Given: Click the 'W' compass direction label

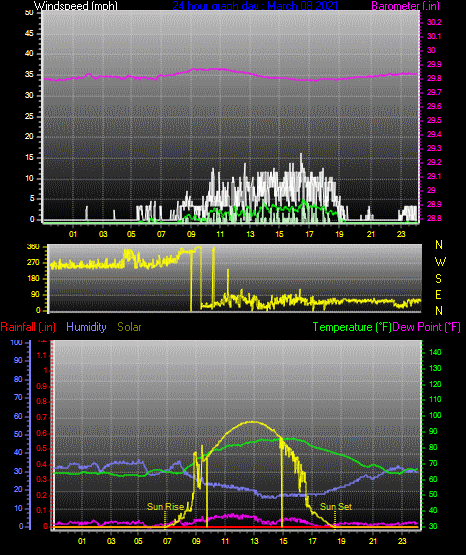Looking at the screenshot, I should (440, 262).
